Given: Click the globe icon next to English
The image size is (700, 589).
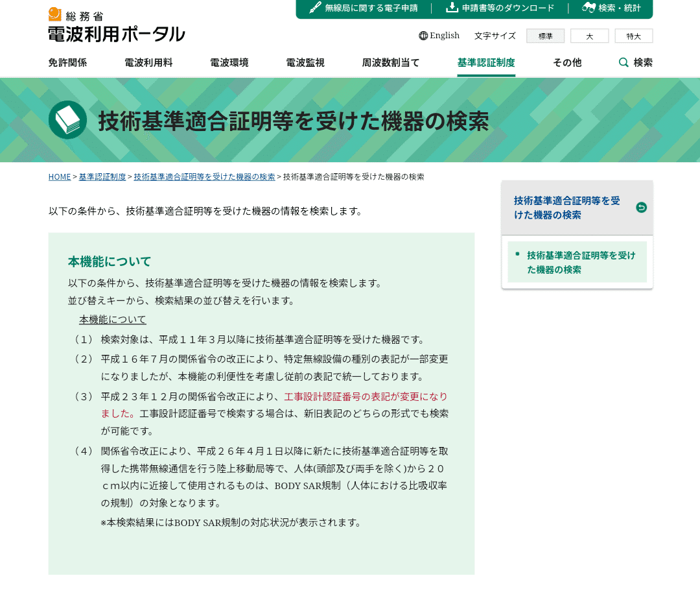Looking at the screenshot, I should 424,36.
